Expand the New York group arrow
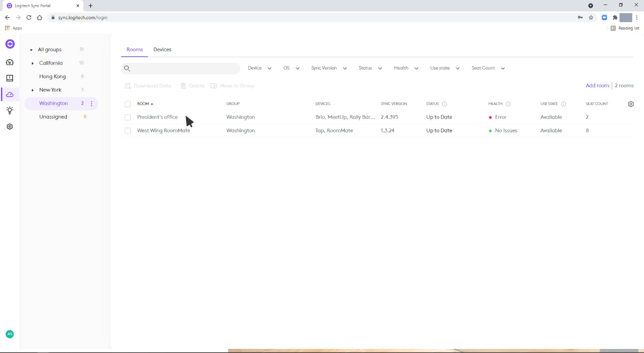 tap(32, 90)
